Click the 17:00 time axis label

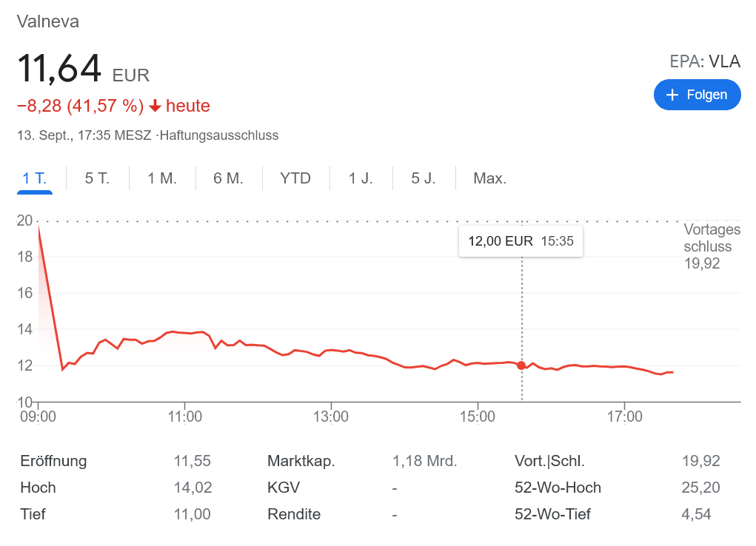click(x=624, y=417)
